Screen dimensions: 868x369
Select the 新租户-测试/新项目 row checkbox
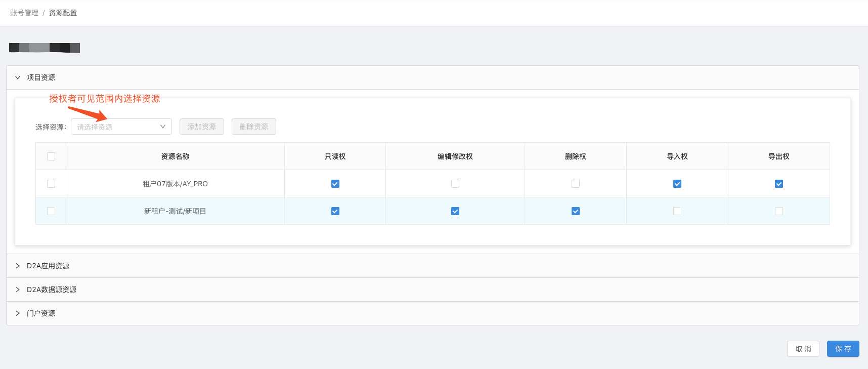point(51,211)
